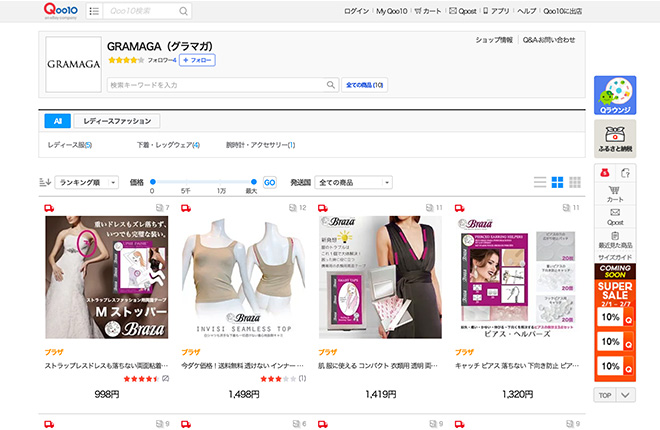This screenshot has height=430, width=660.
Task: Open My Qoo10 in top menu
Action: tap(392, 11)
